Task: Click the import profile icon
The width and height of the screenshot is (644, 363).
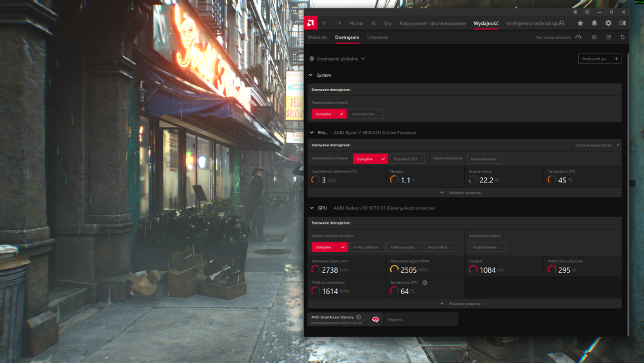Action: pos(594,37)
